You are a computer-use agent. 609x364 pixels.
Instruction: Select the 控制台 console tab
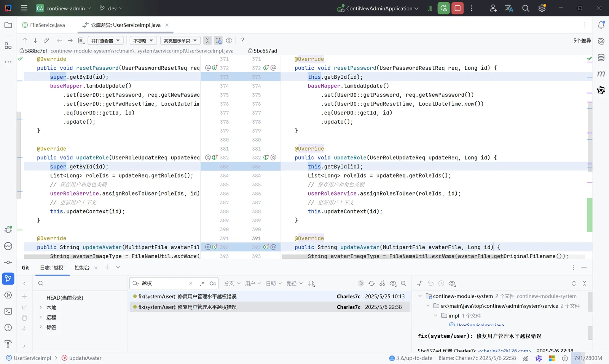tap(82, 268)
